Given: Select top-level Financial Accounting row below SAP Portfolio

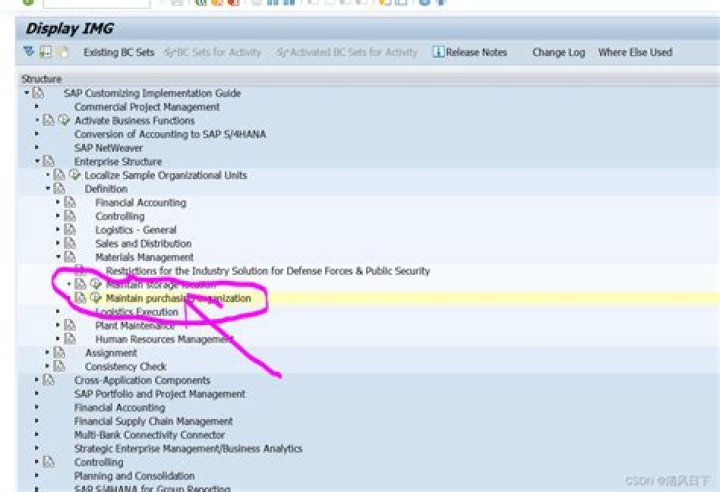Looking at the screenshot, I should [119, 407].
